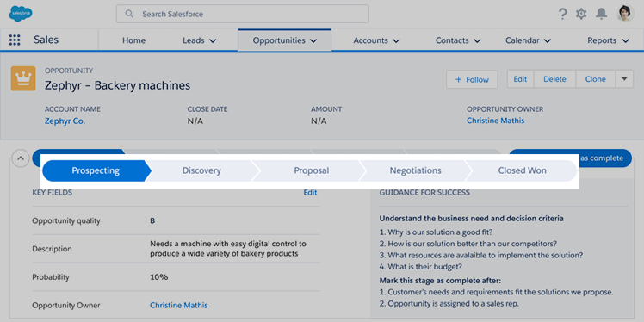Viewport: 644px width, 322px height.
Task: Open the Calendar tab
Action: click(523, 40)
